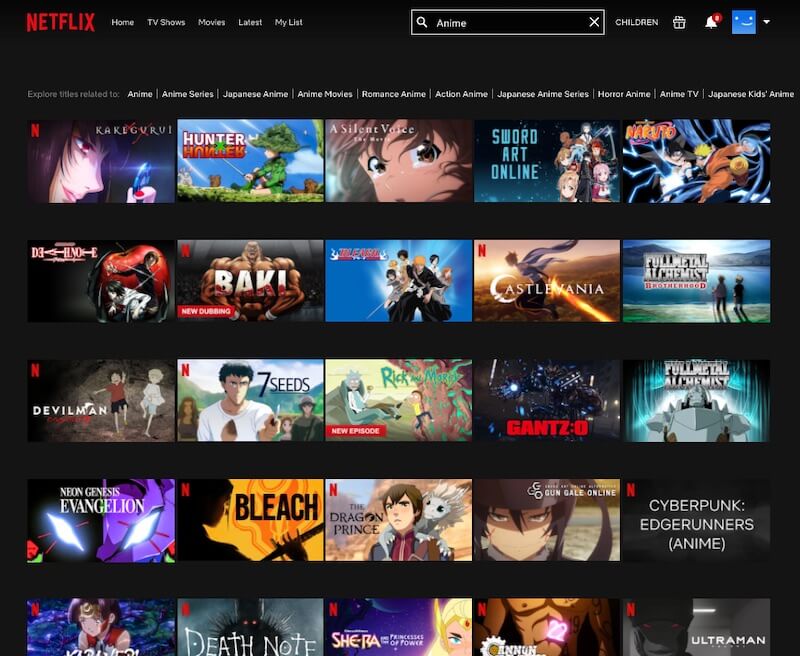Open the Death Note card with red apple
This screenshot has height=656, width=800.
101,281
